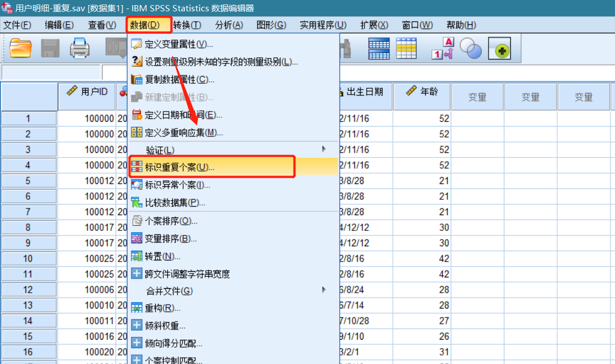Click the 年龄 cell in row 1
This screenshot has width=615, height=364.
click(x=422, y=118)
